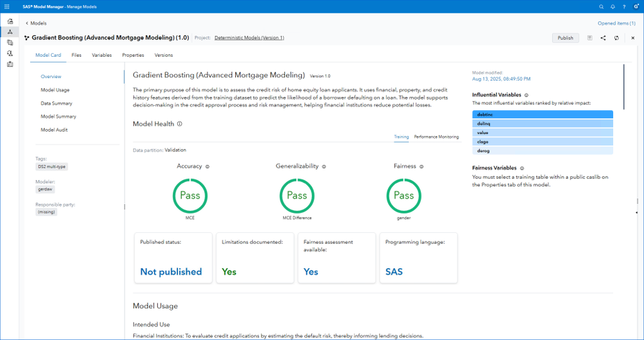Click the Accuracy Pass gauge
The width and height of the screenshot is (644, 340).
click(x=190, y=195)
